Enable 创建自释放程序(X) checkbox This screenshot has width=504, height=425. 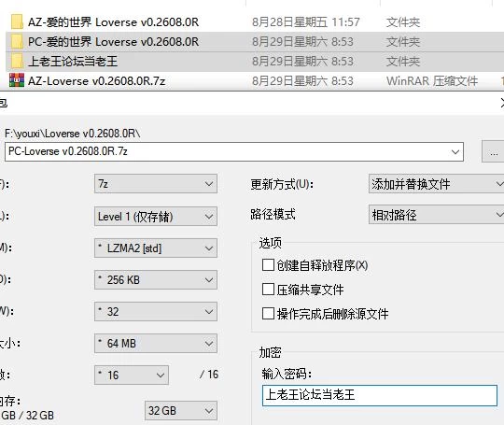tap(268, 265)
